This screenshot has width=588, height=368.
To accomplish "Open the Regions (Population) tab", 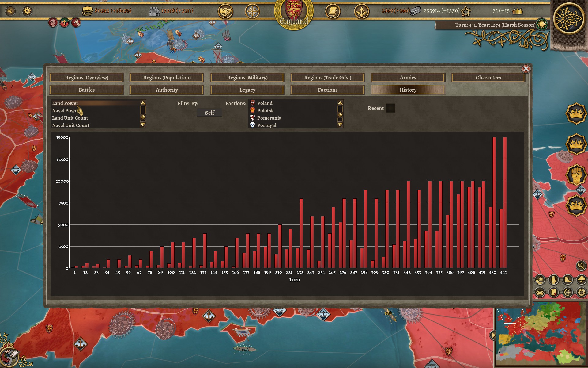I will (x=167, y=78).
